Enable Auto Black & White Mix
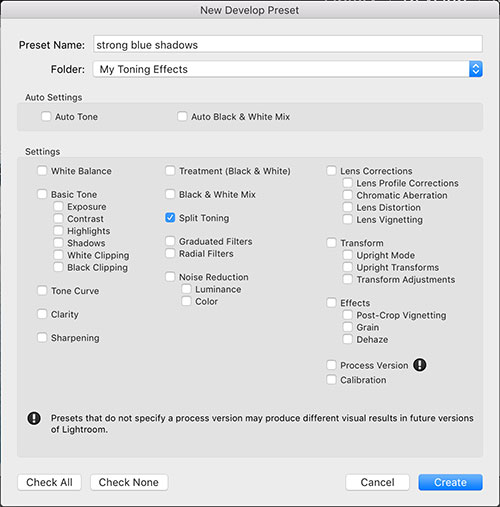The width and height of the screenshot is (500, 507). (182, 116)
